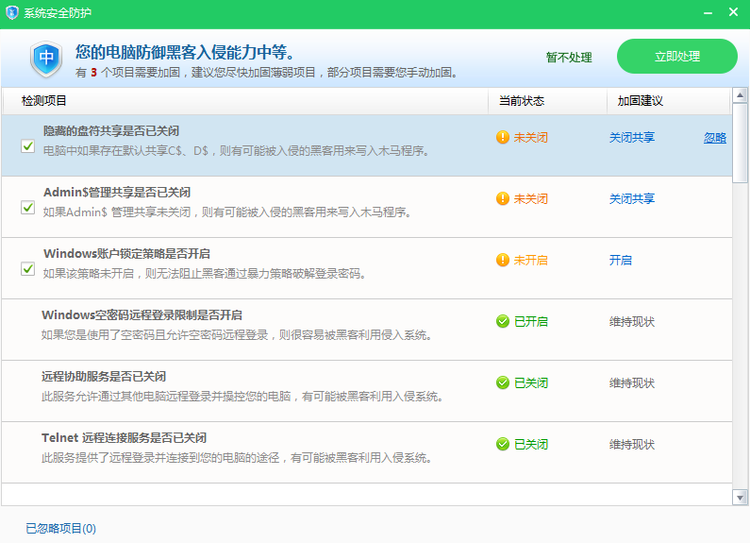Image resolution: width=750 pixels, height=543 pixels.
Task: Click the blue shield icon marked 中
Action: [46, 58]
